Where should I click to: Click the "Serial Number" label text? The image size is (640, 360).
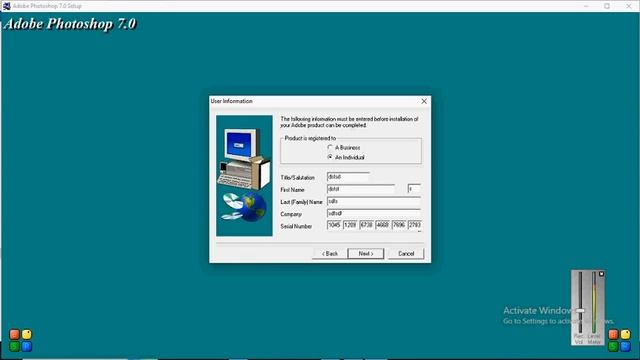tap(296, 226)
